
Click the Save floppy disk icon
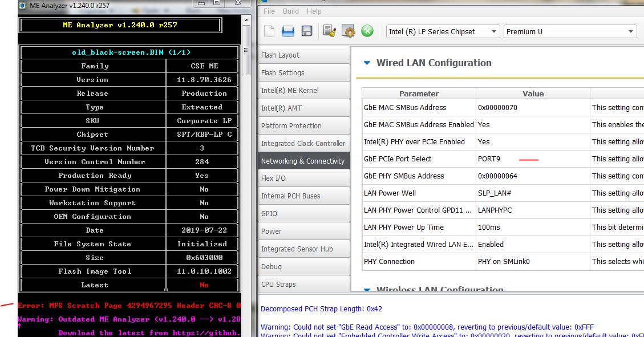point(307,31)
